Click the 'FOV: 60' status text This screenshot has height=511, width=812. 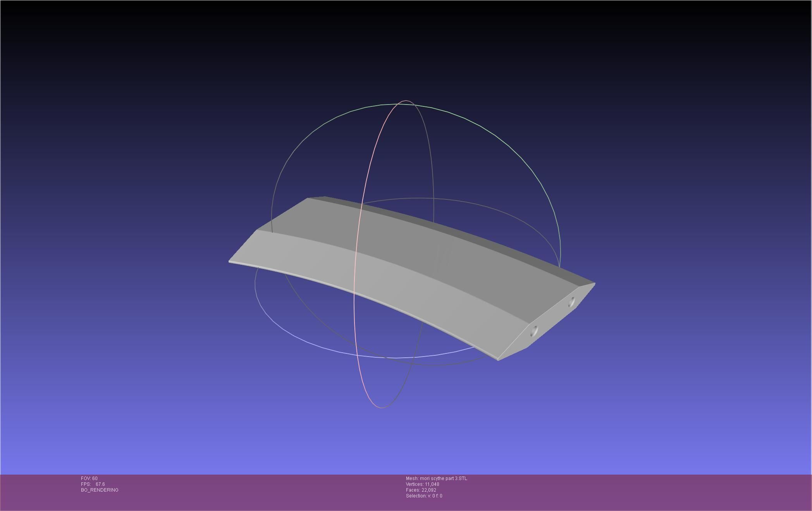89,478
